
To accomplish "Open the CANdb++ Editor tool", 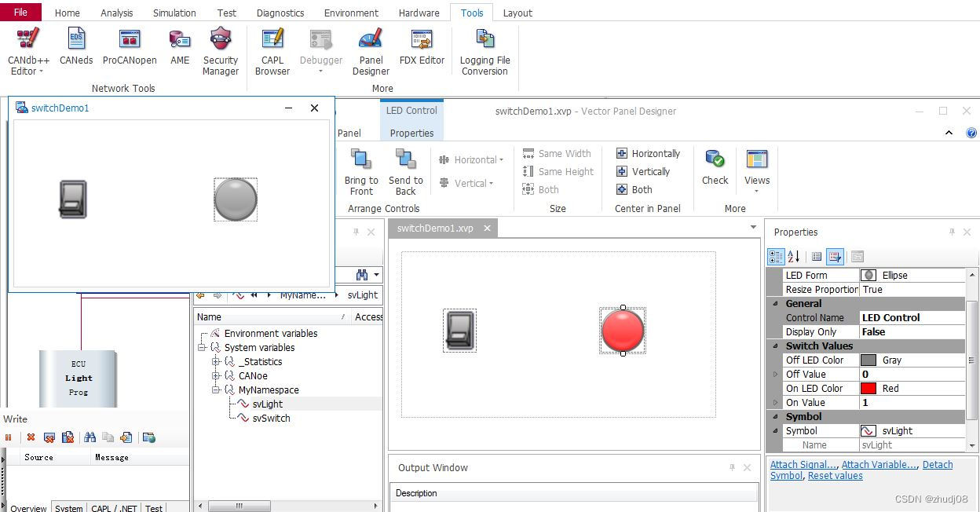I will point(28,52).
